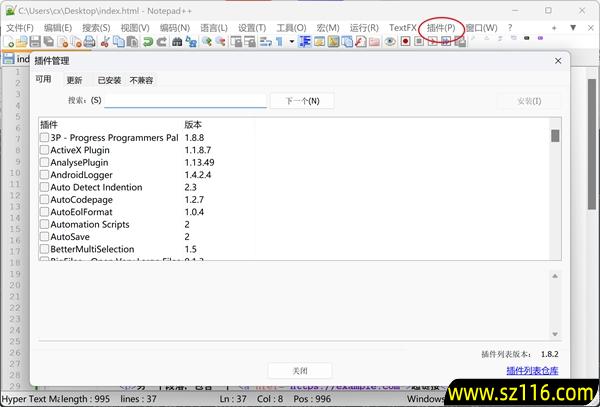Viewport: 600px width, 407px height.
Task: Switch to the 已安装 tab
Action: coord(109,80)
